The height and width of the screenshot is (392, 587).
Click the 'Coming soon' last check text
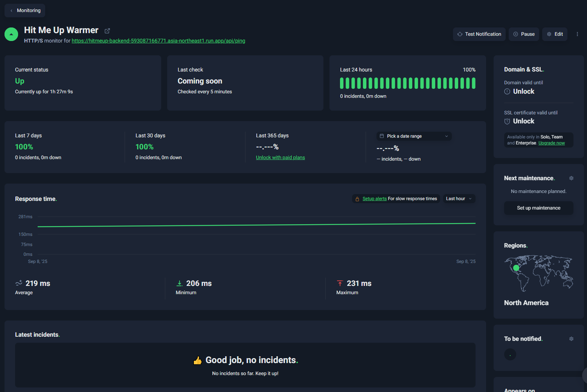coord(200,81)
